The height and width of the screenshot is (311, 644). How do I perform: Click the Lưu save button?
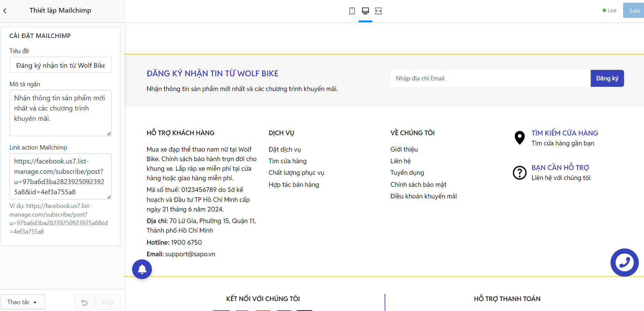(x=634, y=11)
